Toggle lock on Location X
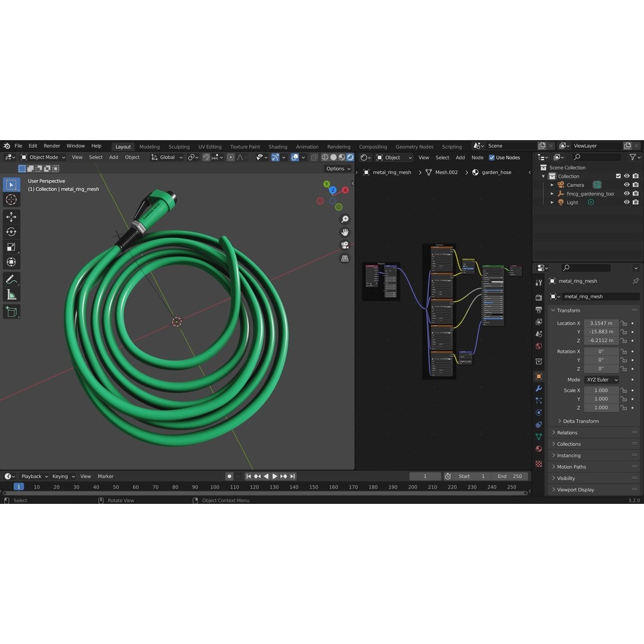Image resolution: width=644 pixels, height=644 pixels. click(x=624, y=323)
